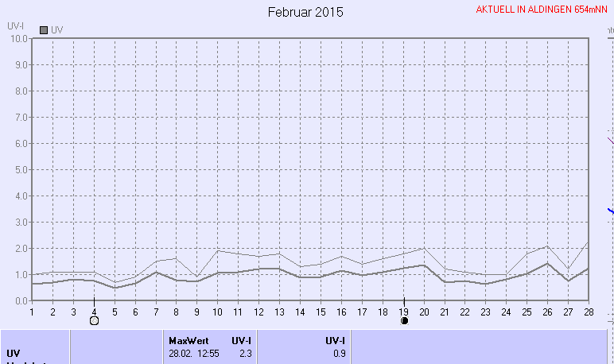Click the 0.9 average UV-I value

coord(340,353)
